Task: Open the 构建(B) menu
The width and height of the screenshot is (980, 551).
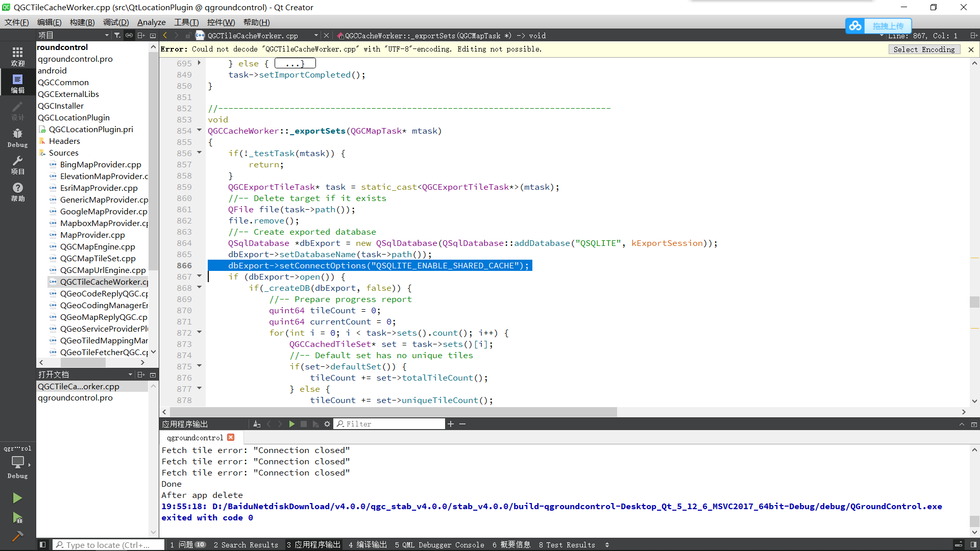Action: point(82,22)
